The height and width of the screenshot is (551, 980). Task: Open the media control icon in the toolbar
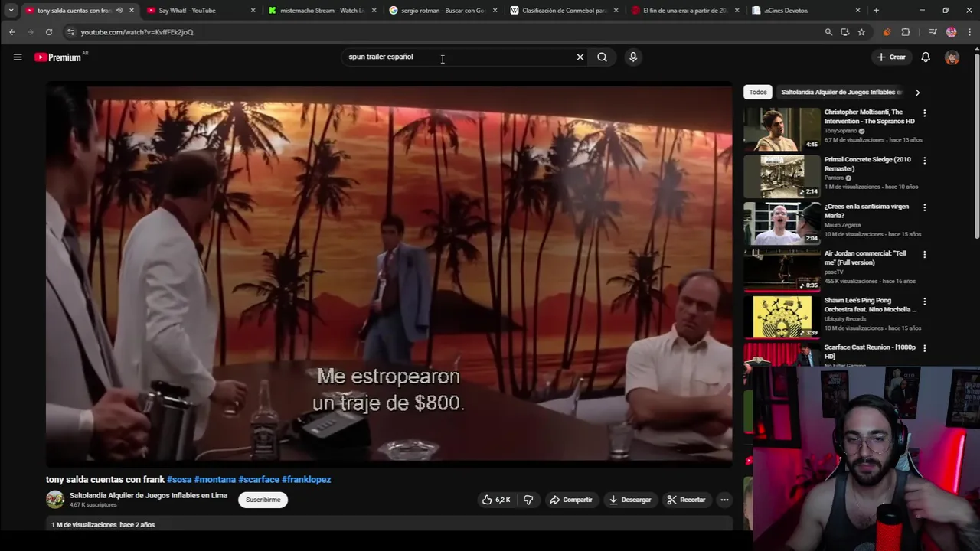[x=933, y=32]
